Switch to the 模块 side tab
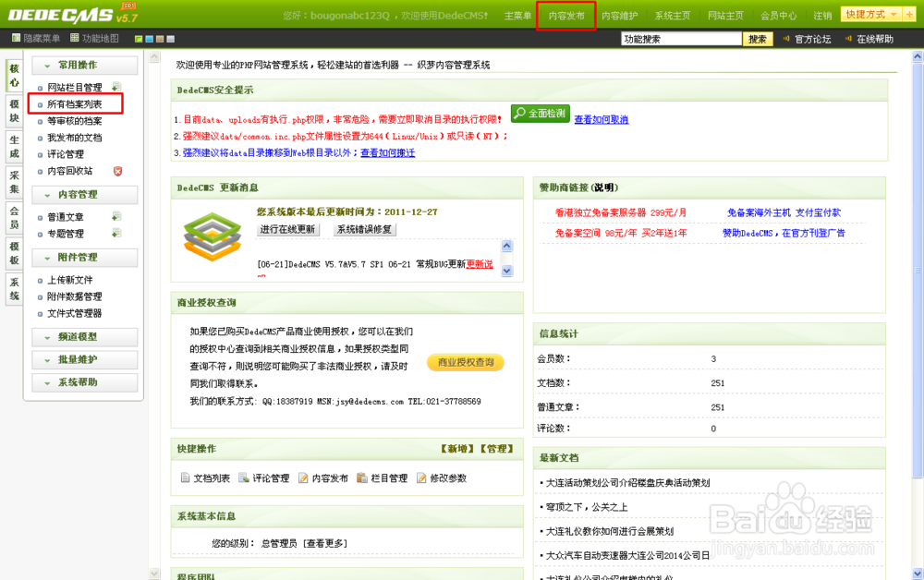 [14, 111]
